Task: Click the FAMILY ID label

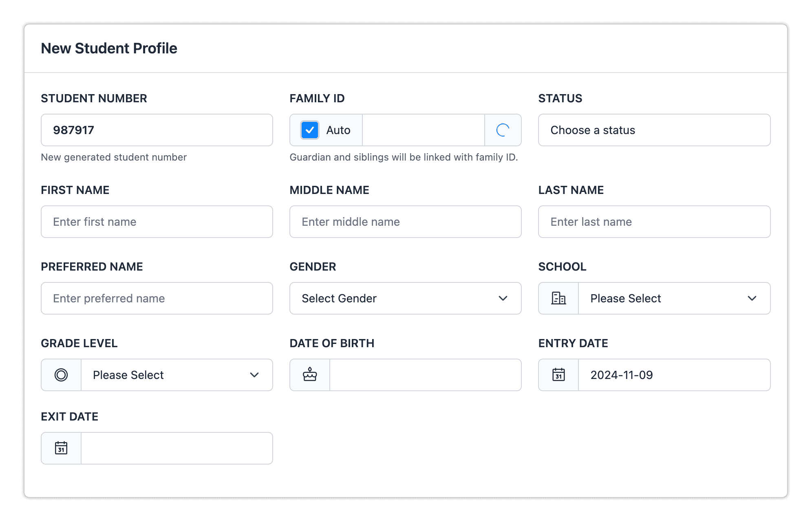Action: (x=317, y=98)
